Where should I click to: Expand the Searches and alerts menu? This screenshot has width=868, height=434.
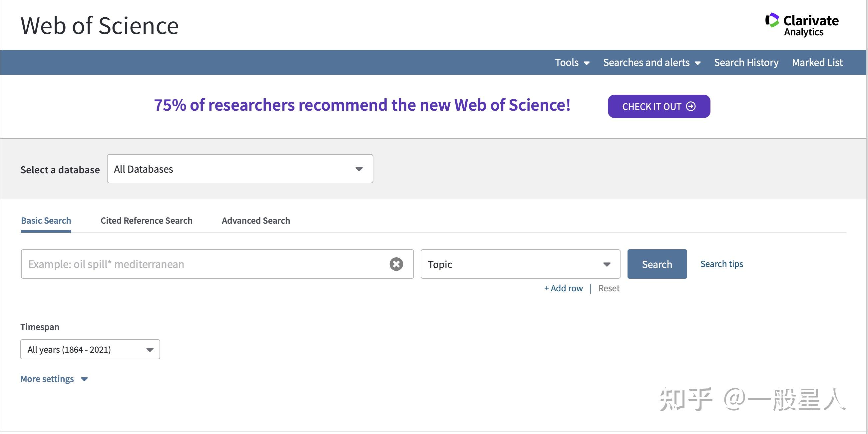coord(652,62)
